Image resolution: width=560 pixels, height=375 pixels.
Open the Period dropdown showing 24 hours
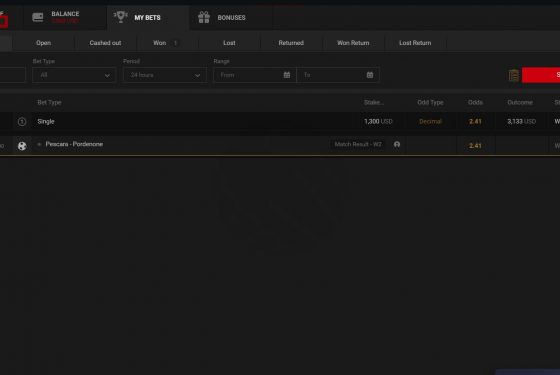point(165,75)
